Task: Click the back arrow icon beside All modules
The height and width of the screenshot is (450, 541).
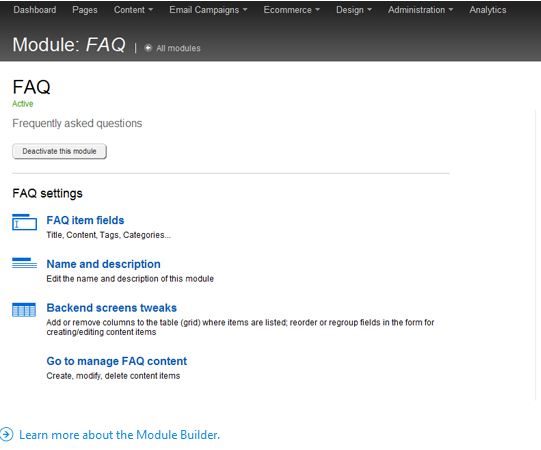Action: tap(148, 48)
